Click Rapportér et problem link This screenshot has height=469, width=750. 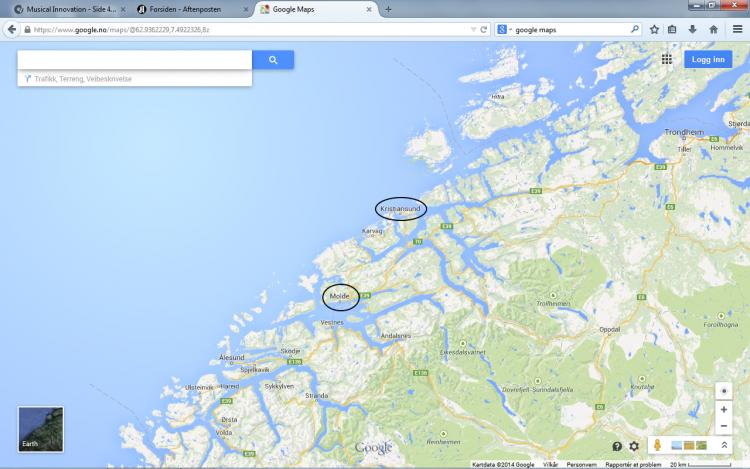pyautogui.click(x=633, y=465)
